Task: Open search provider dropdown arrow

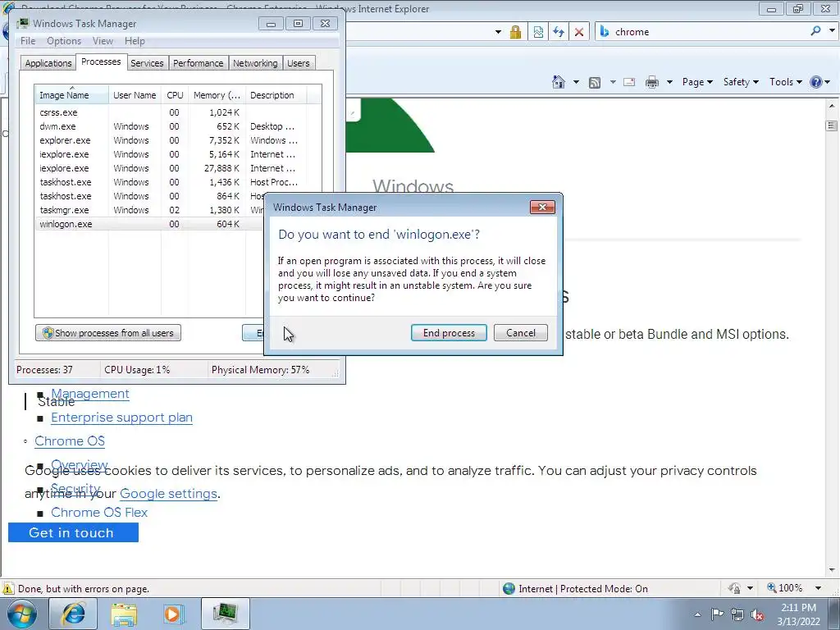Action: tap(832, 30)
